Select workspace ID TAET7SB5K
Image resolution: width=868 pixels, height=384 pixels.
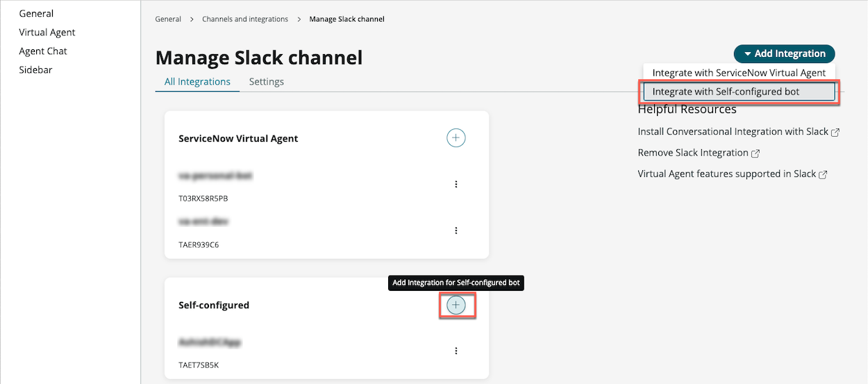point(199,365)
